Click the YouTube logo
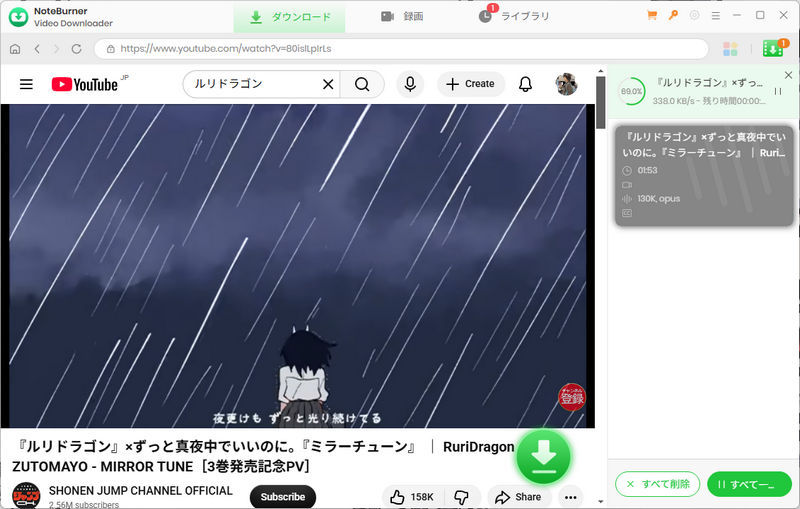Screen dimensions: 800x509 pyautogui.click(x=85, y=84)
